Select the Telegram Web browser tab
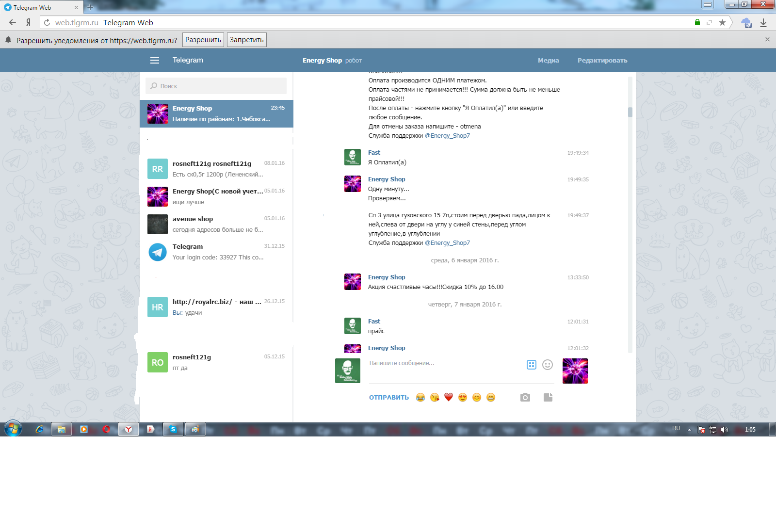 [41, 7]
